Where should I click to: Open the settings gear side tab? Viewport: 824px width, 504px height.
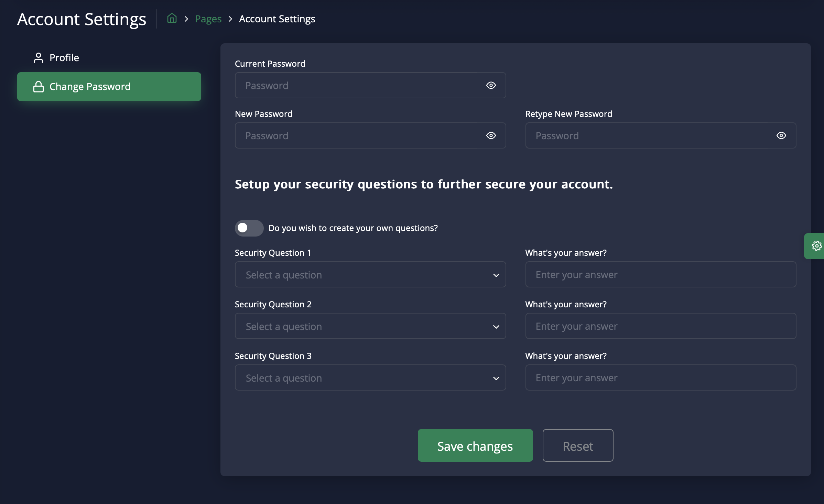(x=816, y=246)
